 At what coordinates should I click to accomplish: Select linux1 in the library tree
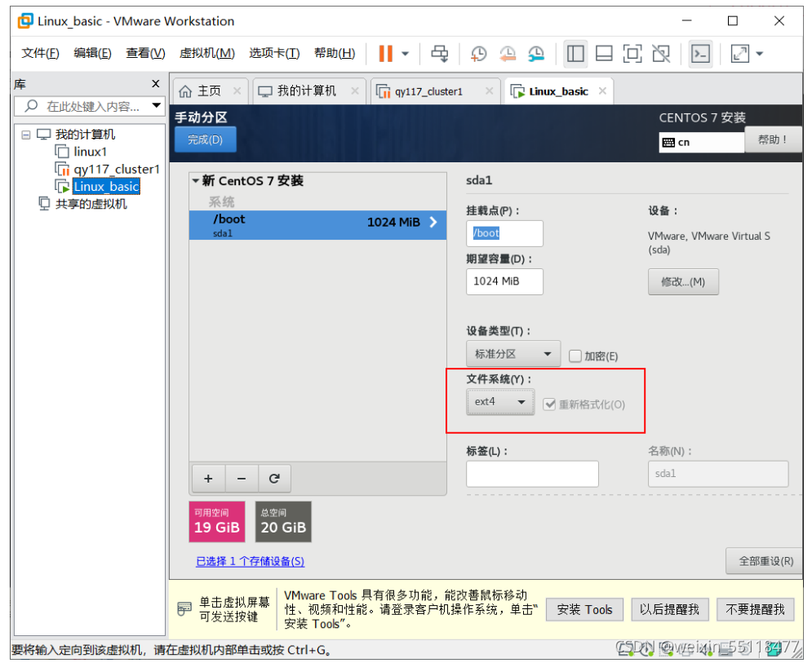pyautogui.click(x=90, y=152)
